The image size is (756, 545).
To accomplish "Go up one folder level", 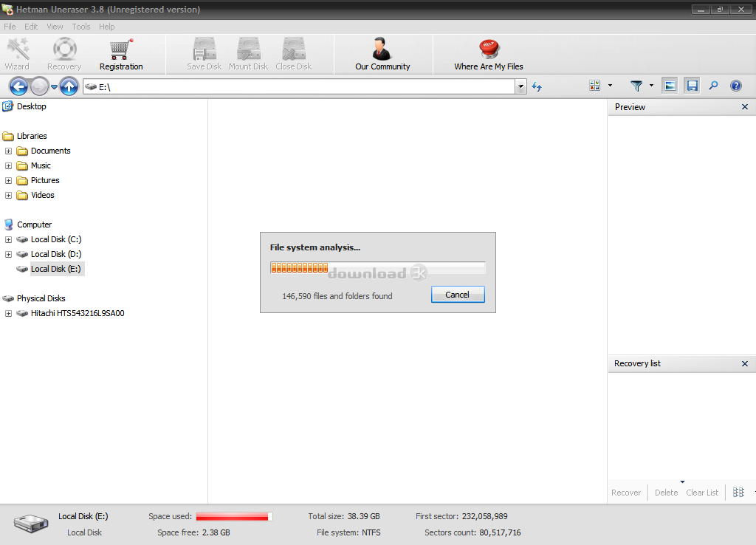I will 69,87.
